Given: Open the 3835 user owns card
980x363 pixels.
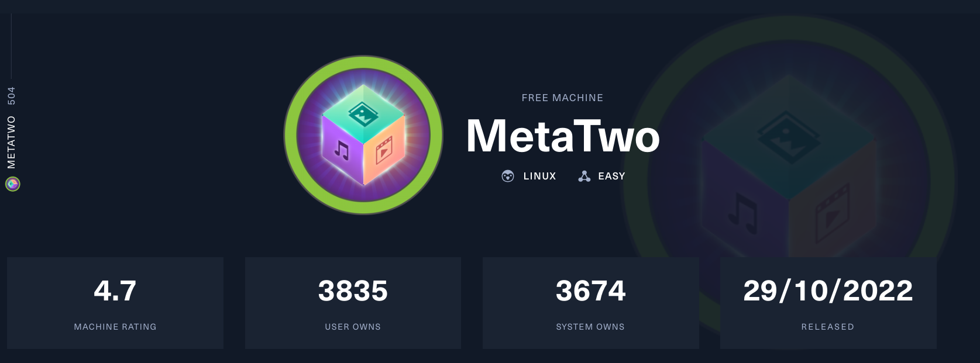Looking at the screenshot, I should (353, 303).
